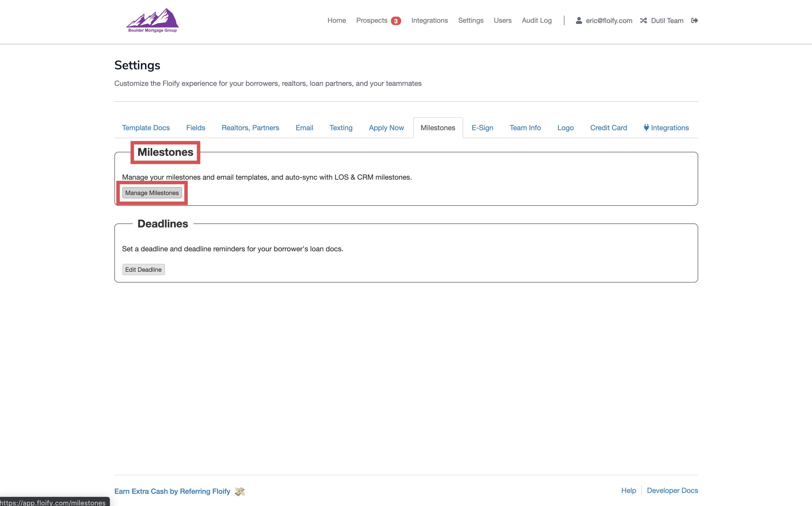Image resolution: width=812 pixels, height=506 pixels.
Task: Navigate to Home in top menu
Action: [x=337, y=20]
